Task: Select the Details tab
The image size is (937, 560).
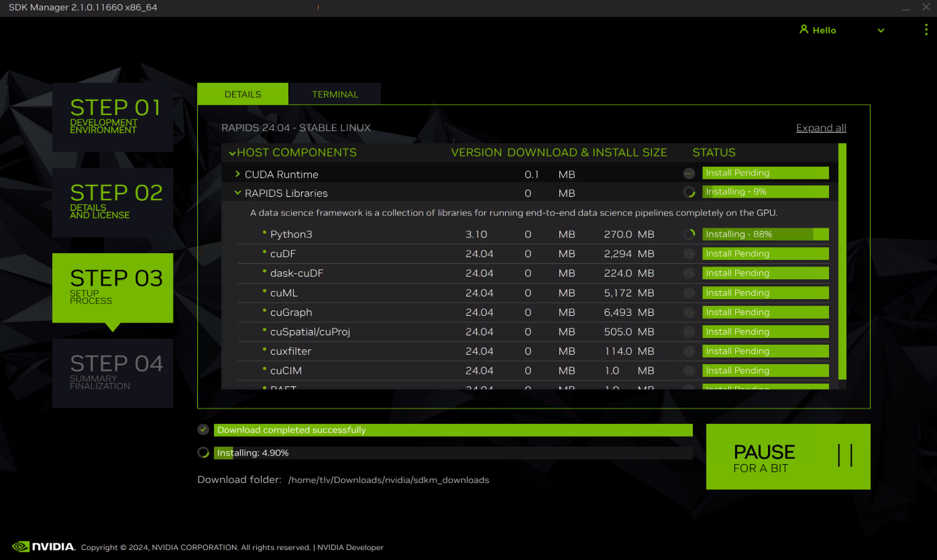Action: point(243,94)
